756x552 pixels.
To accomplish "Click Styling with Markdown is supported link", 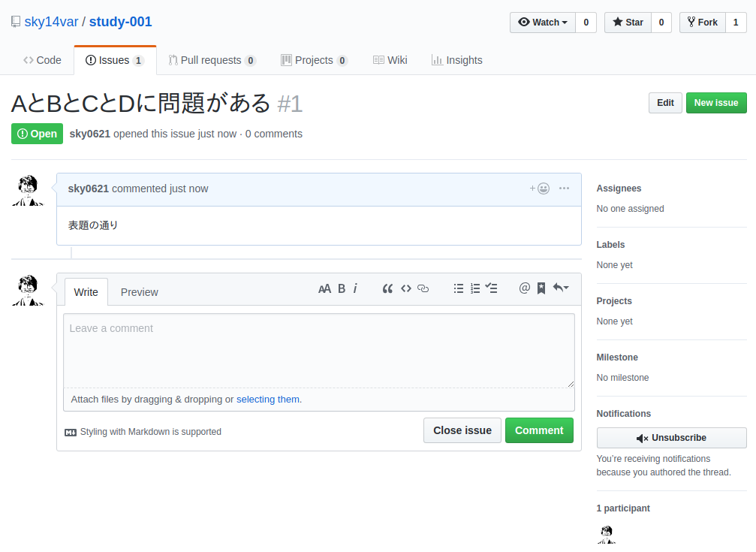I will (x=150, y=432).
